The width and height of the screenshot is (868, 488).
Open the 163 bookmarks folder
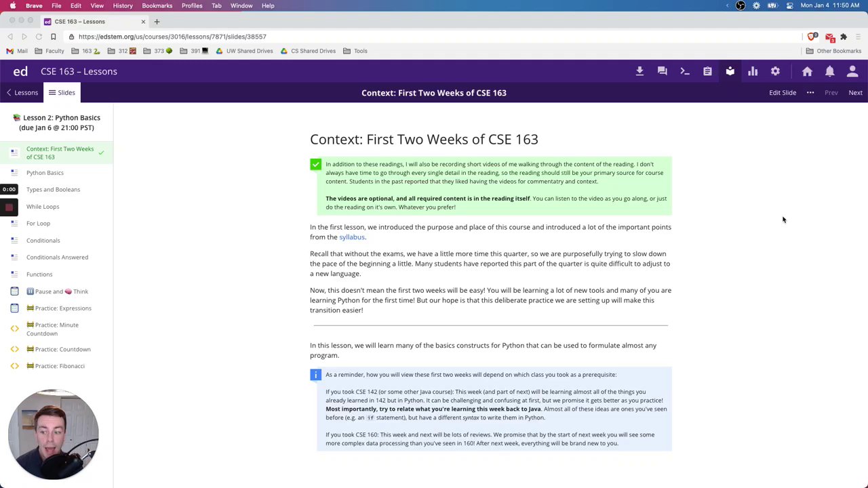[x=85, y=51]
